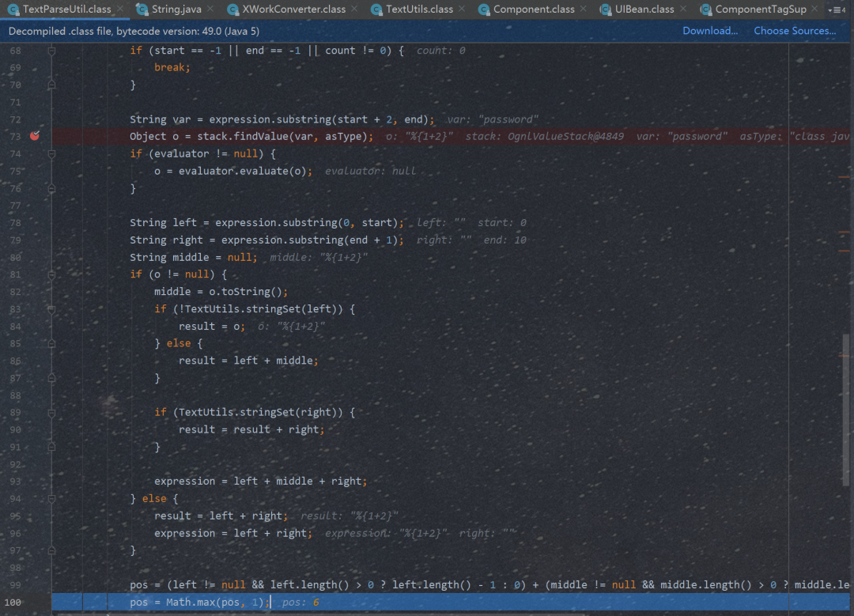Click fold marker at line 94 else
Image resolution: width=854 pixels, height=616 pixels.
[51, 499]
